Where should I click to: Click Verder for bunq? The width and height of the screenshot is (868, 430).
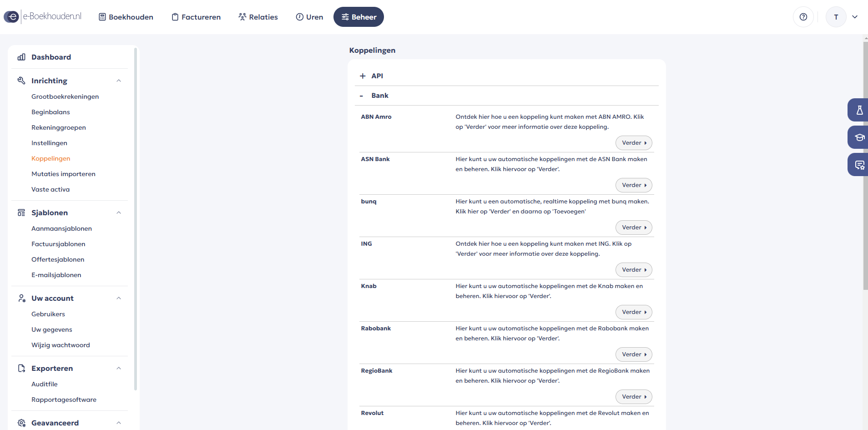pyautogui.click(x=634, y=228)
